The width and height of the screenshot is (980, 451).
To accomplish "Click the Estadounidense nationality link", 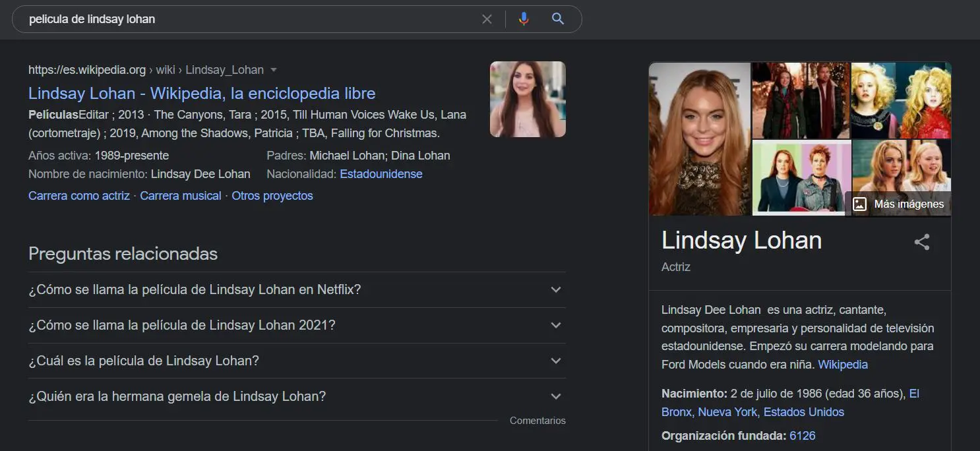I will tap(381, 174).
